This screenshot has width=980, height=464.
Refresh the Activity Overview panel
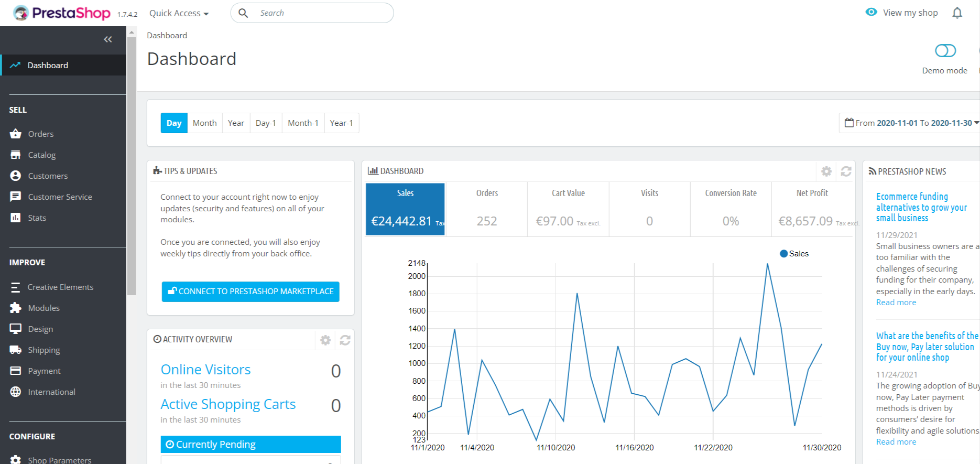pos(345,340)
